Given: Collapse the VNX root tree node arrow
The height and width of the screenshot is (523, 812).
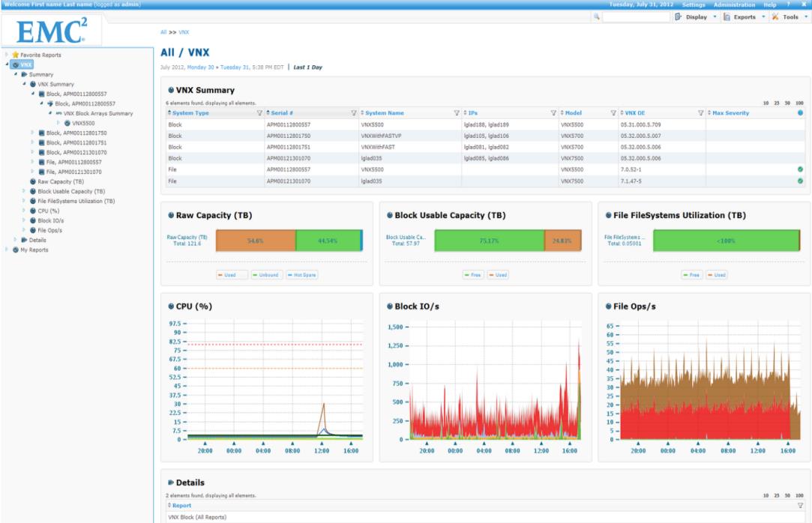Looking at the screenshot, I should click(7, 64).
